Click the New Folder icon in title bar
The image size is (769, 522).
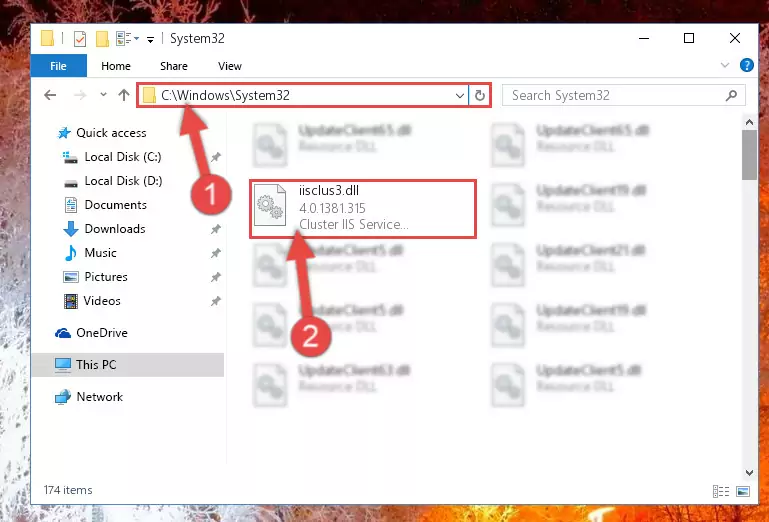pyautogui.click(x=102, y=38)
